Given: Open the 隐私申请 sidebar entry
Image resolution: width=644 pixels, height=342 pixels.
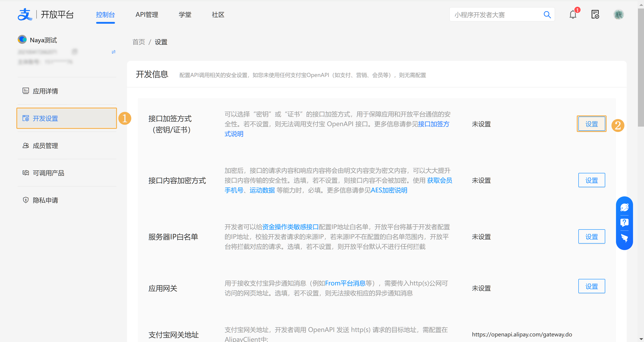Looking at the screenshot, I should 45,200.
